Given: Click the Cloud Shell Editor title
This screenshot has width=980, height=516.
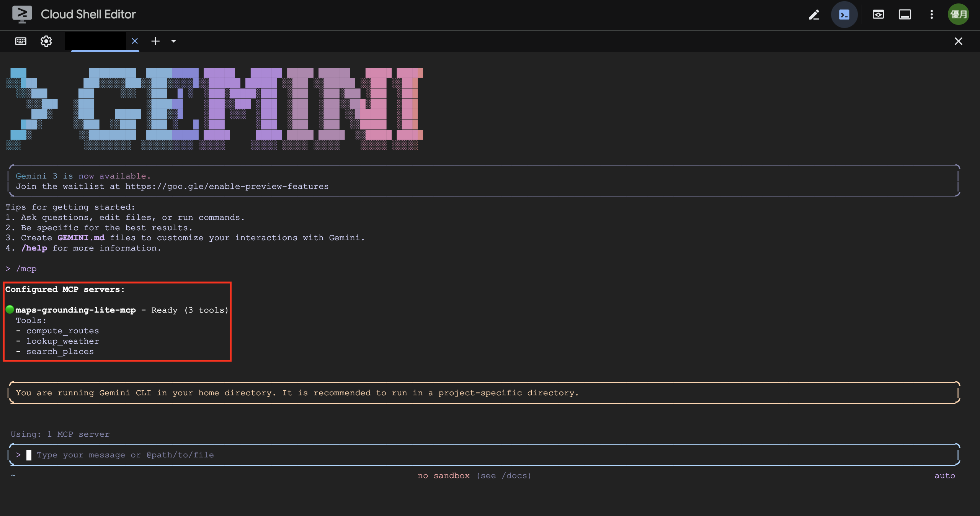Looking at the screenshot, I should point(88,15).
